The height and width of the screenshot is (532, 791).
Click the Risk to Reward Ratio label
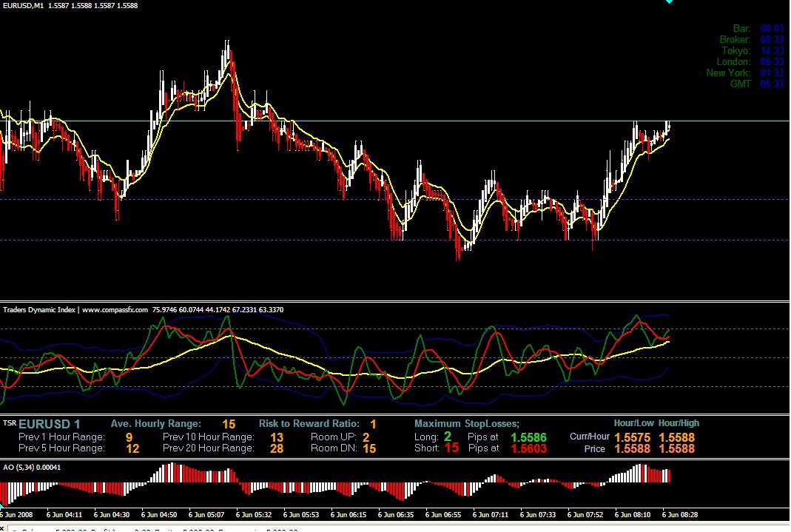point(309,423)
